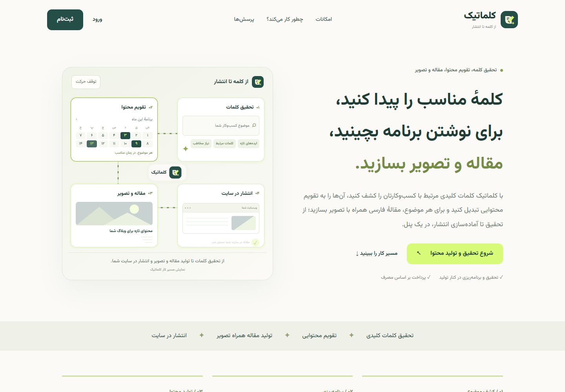565x392 pixels.
Task: Click the center کلماتیک badge icon in the diagram
Action: (x=175, y=172)
